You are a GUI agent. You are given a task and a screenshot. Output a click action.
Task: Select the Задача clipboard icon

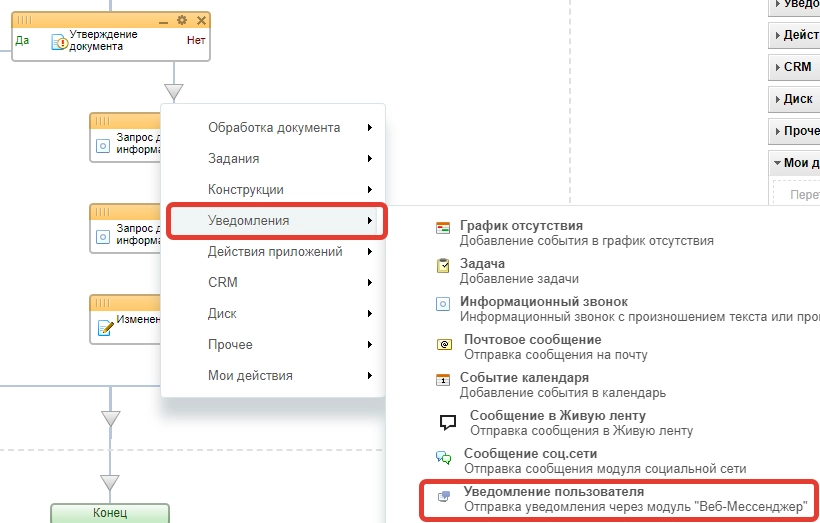(x=443, y=266)
